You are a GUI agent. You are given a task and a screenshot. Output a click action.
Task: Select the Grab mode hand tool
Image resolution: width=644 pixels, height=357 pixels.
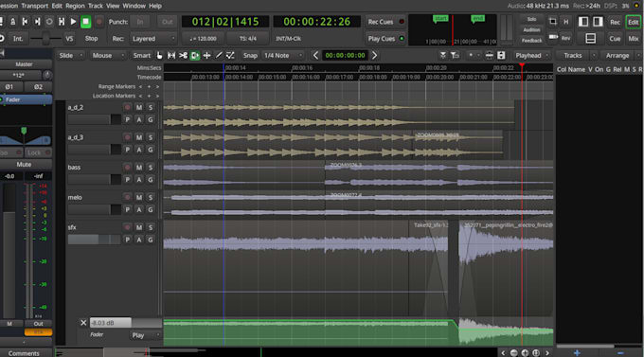159,56
